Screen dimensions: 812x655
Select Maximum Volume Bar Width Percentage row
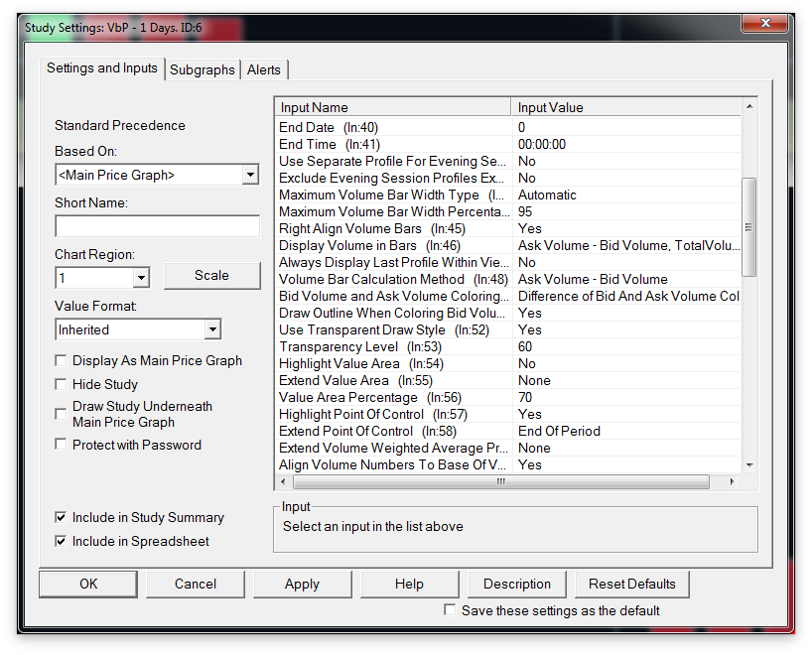pyautogui.click(x=508, y=211)
